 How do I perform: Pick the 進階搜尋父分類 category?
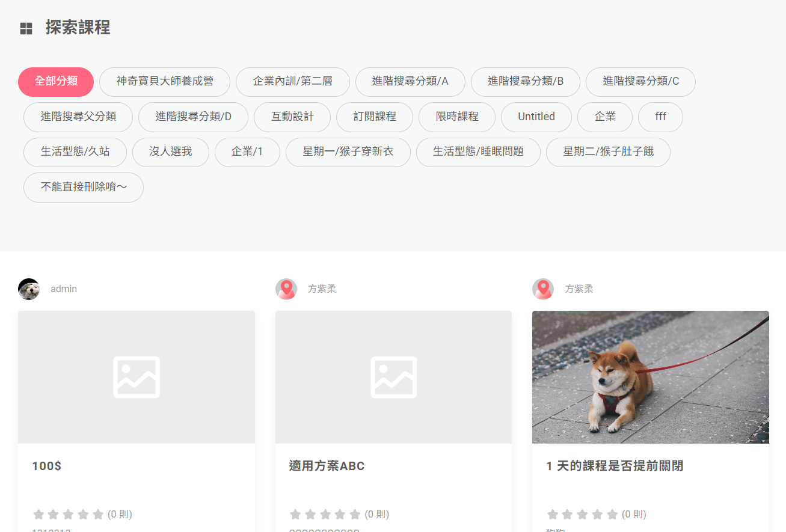(x=78, y=117)
